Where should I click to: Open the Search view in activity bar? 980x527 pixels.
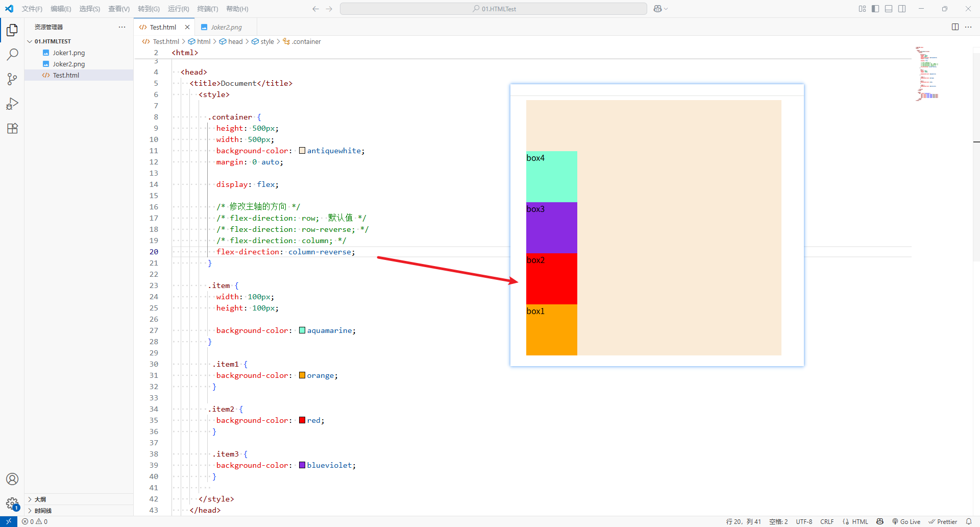12,55
